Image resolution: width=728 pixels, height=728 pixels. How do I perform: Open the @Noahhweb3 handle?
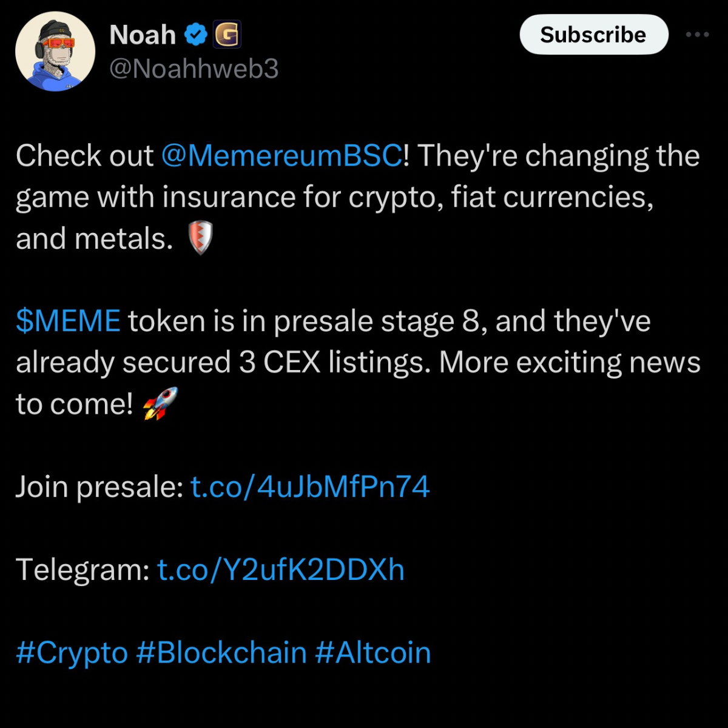click(x=194, y=69)
